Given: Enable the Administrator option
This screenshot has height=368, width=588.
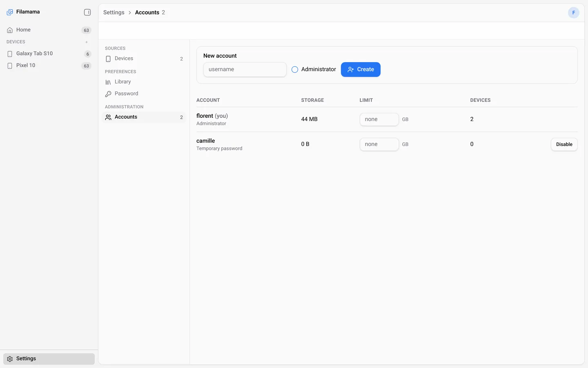Looking at the screenshot, I should click(x=295, y=70).
